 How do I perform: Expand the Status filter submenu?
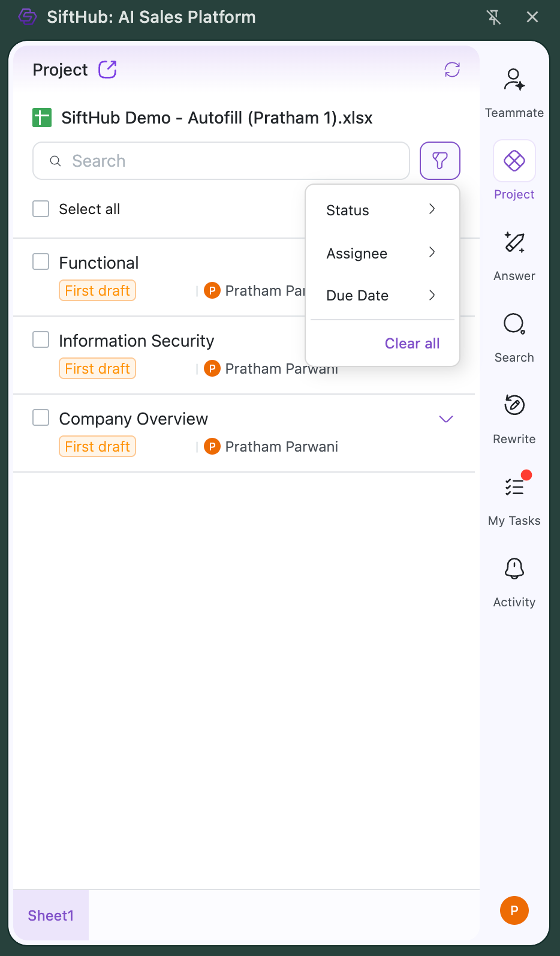382,210
